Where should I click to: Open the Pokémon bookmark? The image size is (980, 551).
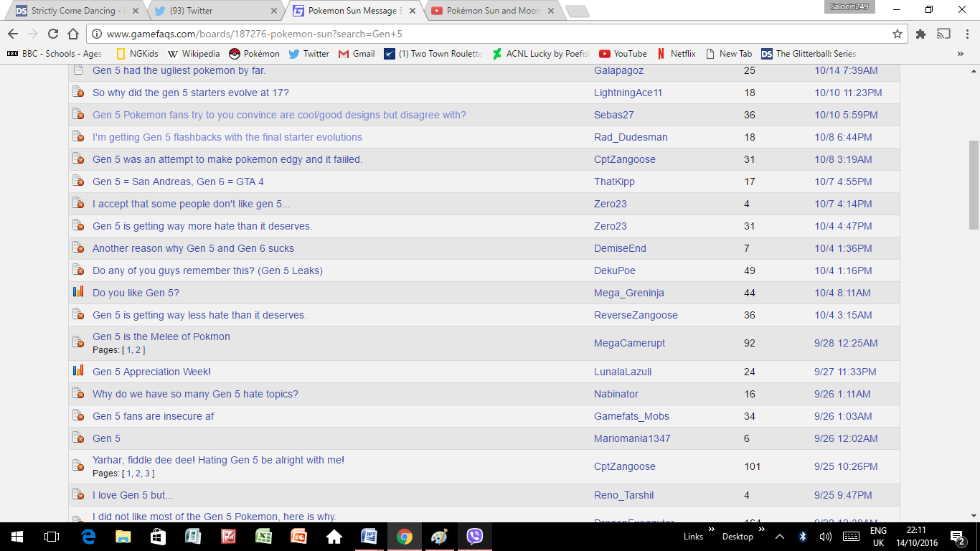tap(254, 54)
